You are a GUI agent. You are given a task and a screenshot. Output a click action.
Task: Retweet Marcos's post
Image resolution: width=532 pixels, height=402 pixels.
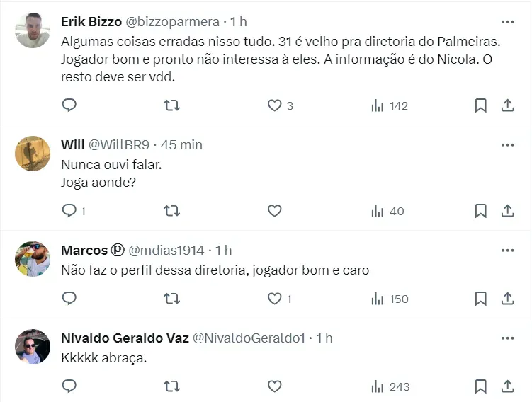tap(171, 299)
